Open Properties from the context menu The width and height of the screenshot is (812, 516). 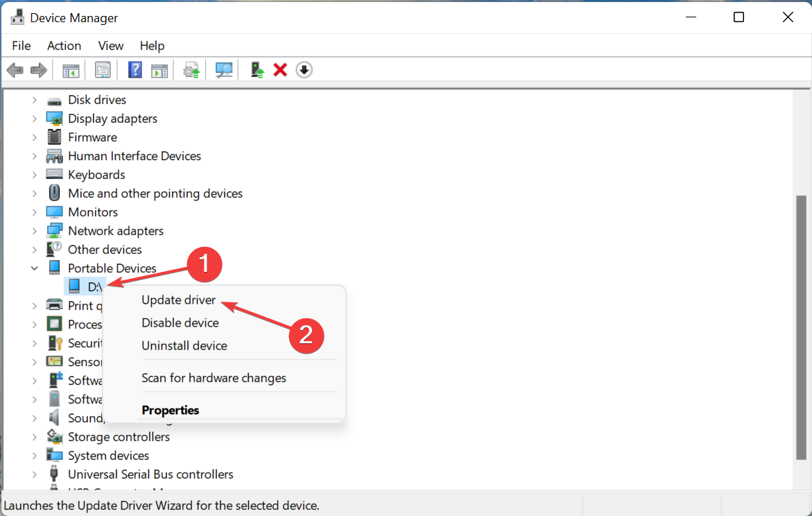[170, 410]
